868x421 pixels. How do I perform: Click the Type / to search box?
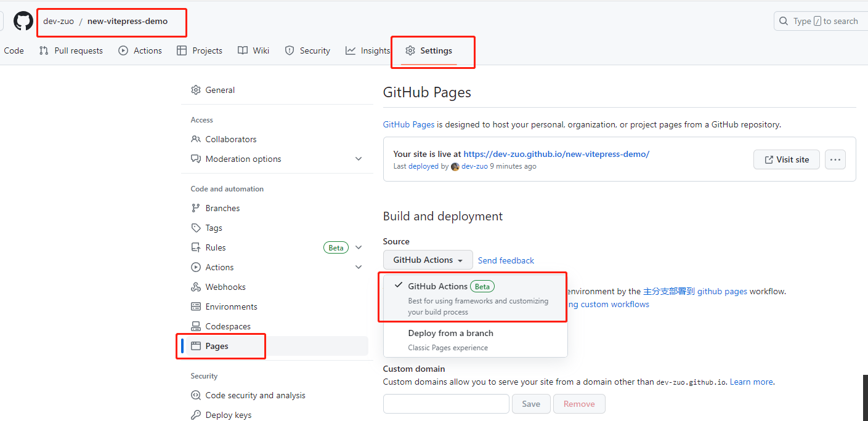point(821,21)
